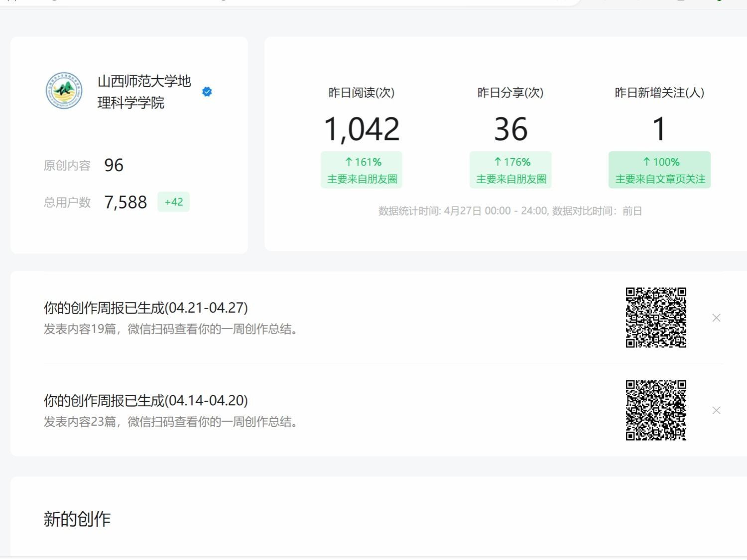The height and width of the screenshot is (560, 747).
Task: Click the 原创内容 count of 96
Action: click(114, 165)
